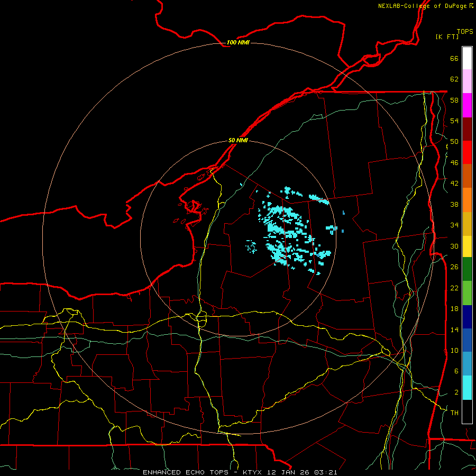Click the 'ENHANCED ECHO TOPS' product title
476x476 pixels.
(x=186, y=472)
